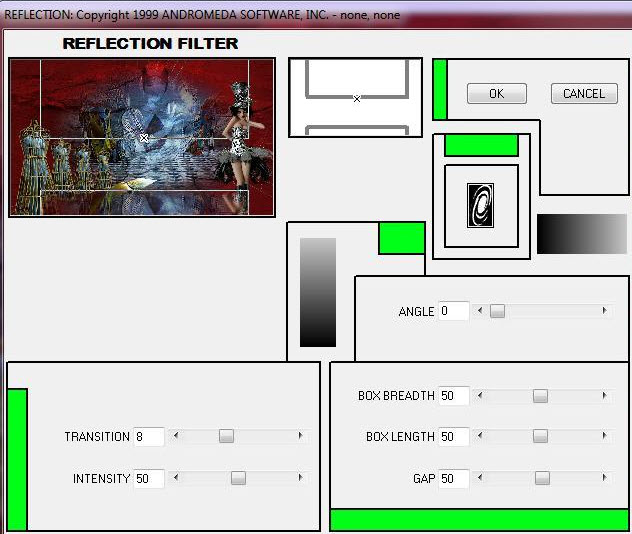
Task: Decrease INTENSITY with left arrow
Action: (x=176, y=478)
